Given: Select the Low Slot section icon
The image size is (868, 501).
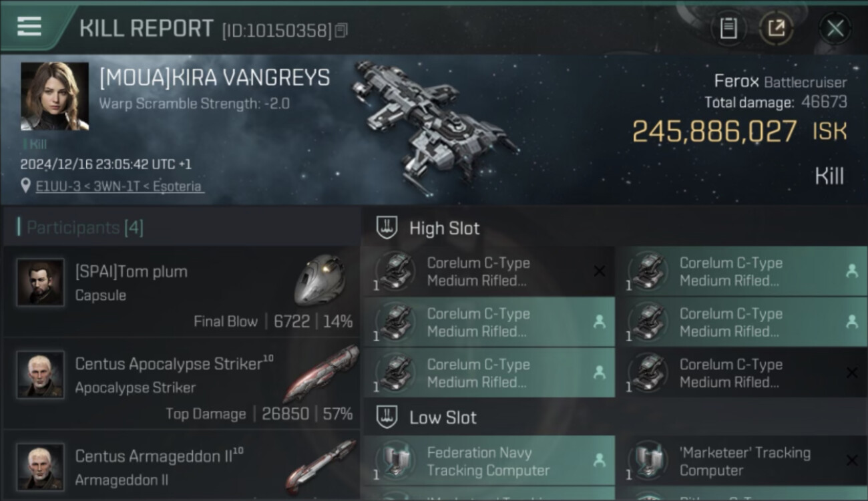Looking at the screenshot, I should point(387,417).
